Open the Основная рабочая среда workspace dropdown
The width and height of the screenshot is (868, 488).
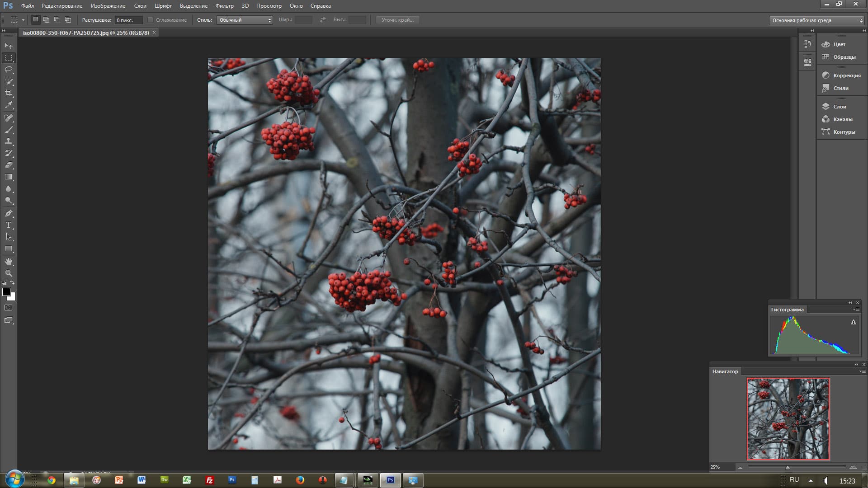tap(816, 20)
